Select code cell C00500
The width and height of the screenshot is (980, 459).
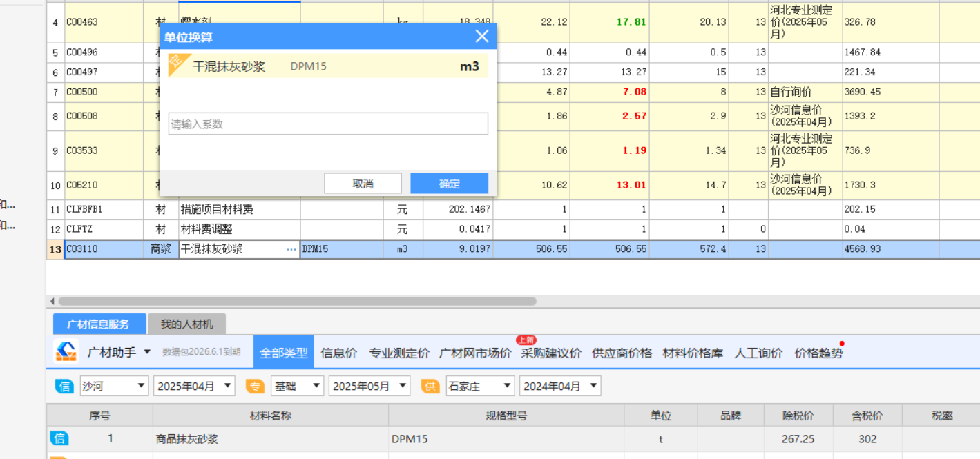pyautogui.click(x=104, y=92)
